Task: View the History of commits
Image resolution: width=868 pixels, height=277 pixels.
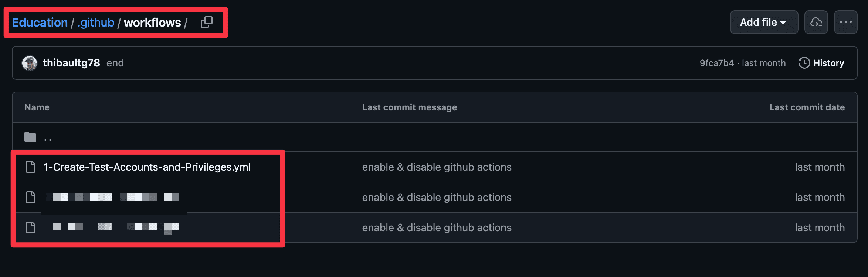Action: point(828,63)
